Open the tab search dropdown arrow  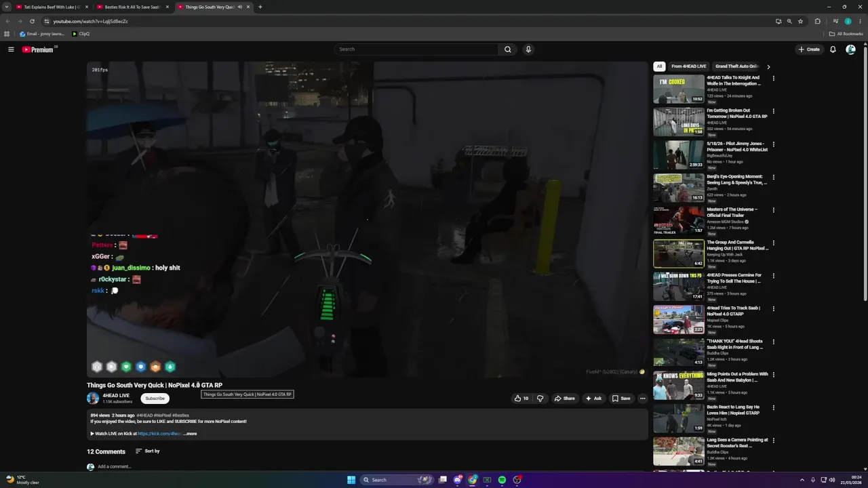click(x=7, y=7)
